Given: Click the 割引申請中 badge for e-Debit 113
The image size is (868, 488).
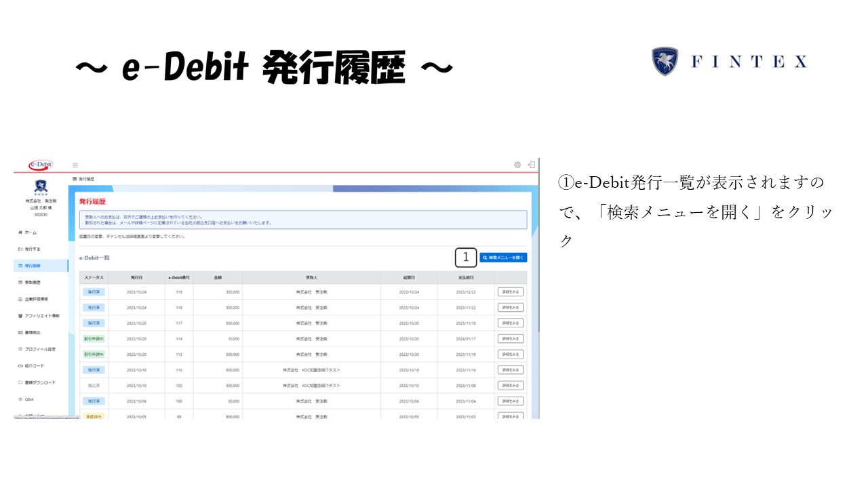Looking at the screenshot, I should click(94, 354).
